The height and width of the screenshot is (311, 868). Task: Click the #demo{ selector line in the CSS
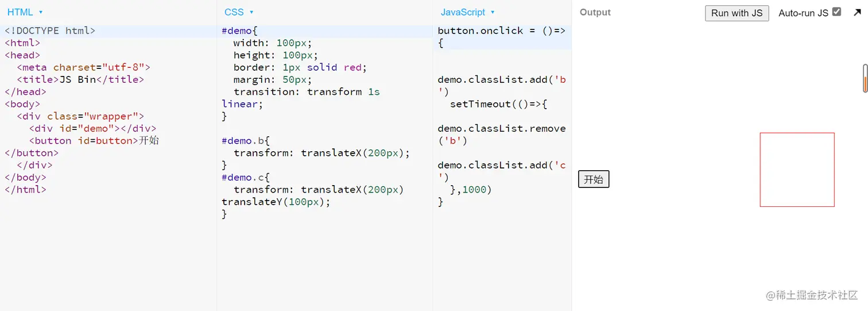(x=240, y=31)
